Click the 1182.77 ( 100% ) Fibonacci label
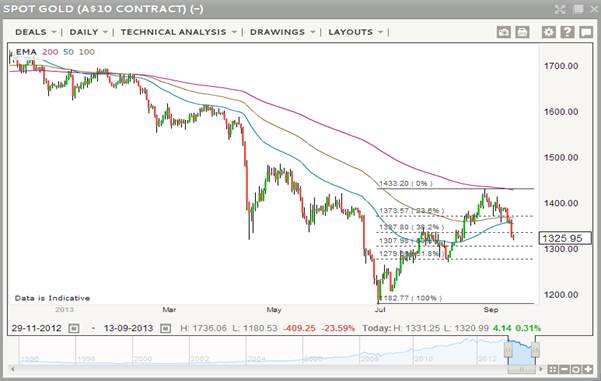 [410, 298]
